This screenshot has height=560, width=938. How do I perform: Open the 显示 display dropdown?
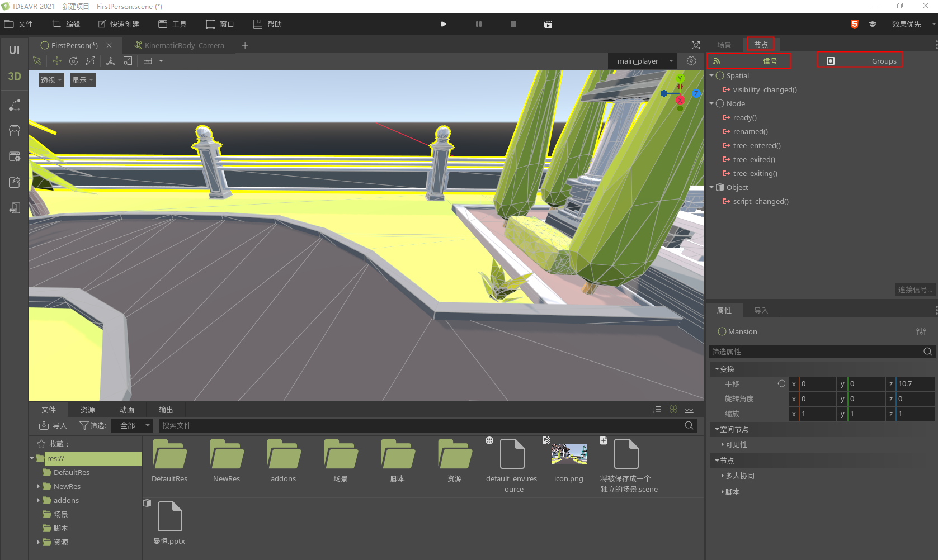(83, 80)
